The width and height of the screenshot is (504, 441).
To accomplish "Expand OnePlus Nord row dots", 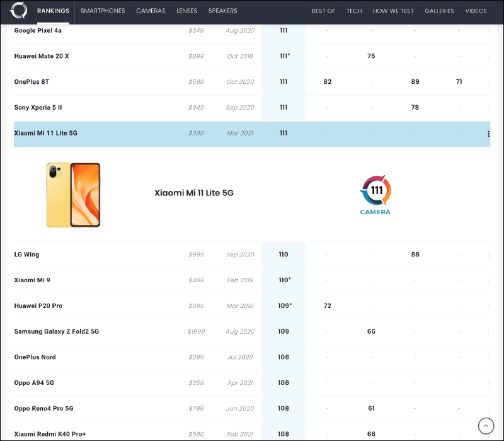I will point(488,358).
